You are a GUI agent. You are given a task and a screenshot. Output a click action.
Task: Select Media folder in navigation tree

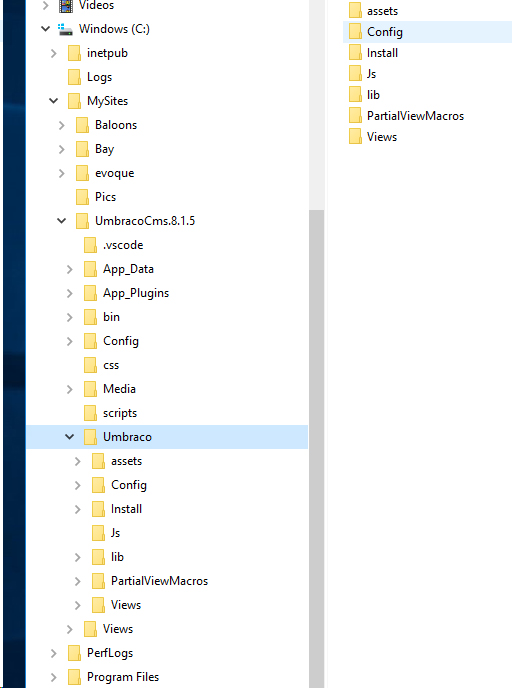(119, 389)
